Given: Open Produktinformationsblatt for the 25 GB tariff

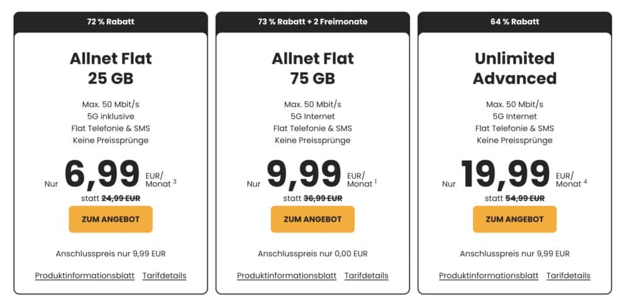Looking at the screenshot, I should [x=85, y=276].
